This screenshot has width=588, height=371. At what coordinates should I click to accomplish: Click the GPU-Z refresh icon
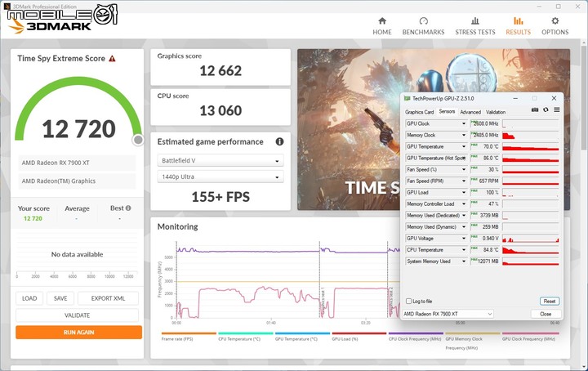point(546,110)
